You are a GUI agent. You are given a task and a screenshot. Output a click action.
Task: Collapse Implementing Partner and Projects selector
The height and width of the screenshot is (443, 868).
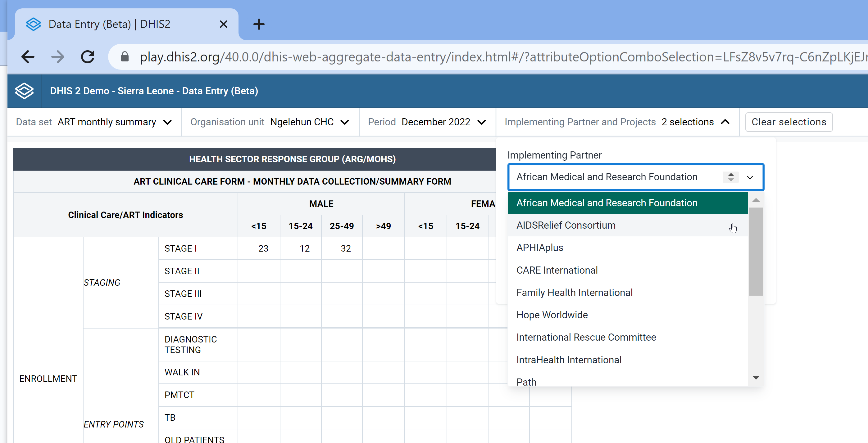coord(617,122)
